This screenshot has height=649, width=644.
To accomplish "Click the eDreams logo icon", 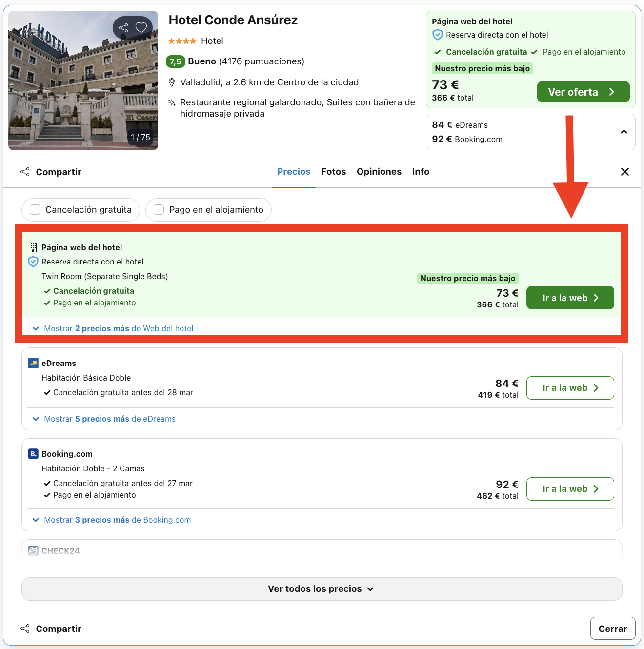I will [33, 363].
